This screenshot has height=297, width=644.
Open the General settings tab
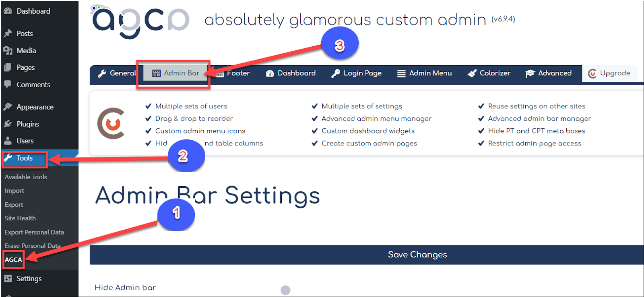117,73
